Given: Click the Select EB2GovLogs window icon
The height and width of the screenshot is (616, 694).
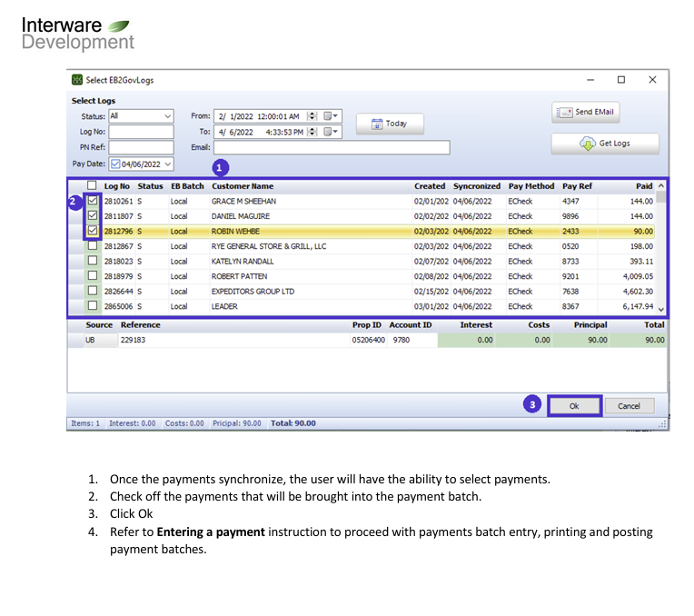Looking at the screenshot, I should 77,80.
